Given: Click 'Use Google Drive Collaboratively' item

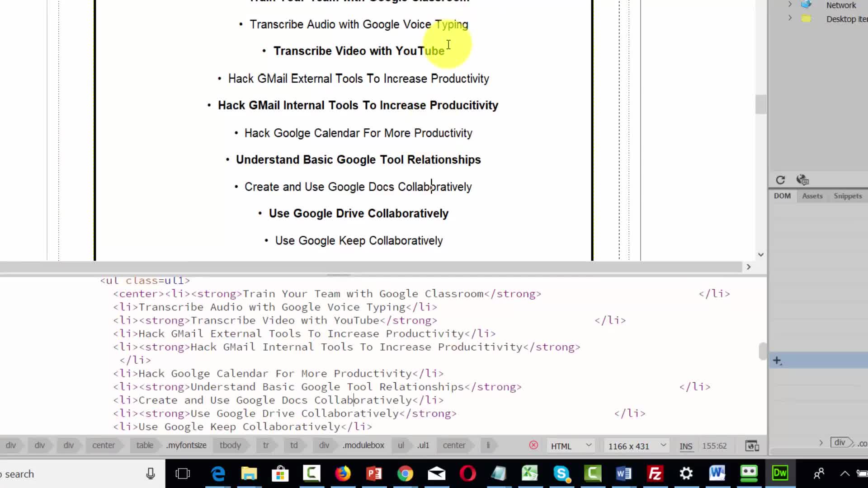Looking at the screenshot, I should (x=359, y=213).
